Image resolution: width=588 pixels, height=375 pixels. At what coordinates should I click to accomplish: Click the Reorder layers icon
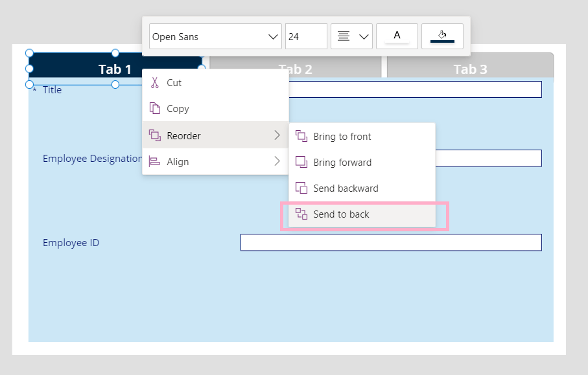click(x=154, y=135)
